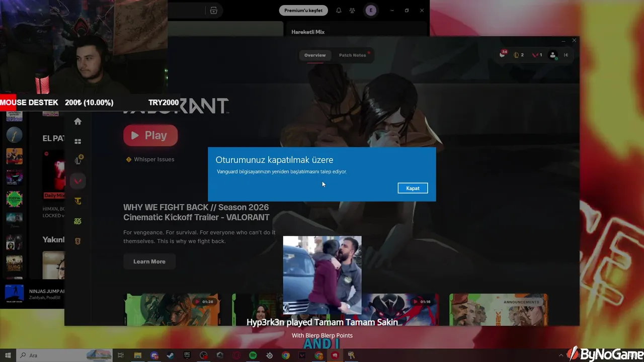Open the Riot Client taskbar icon
The height and width of the screenshot is (362, 644).
[335, 355]
